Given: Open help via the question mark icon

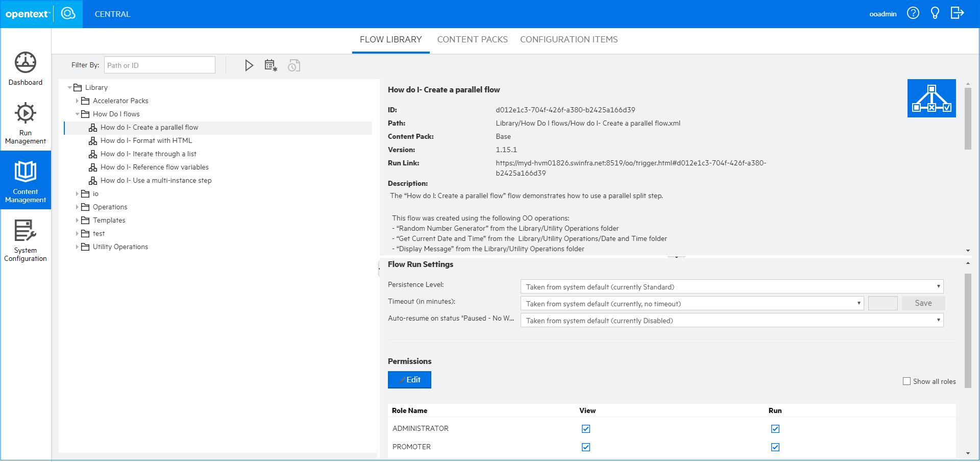Looking at the screenshot, I should (913, 13).
